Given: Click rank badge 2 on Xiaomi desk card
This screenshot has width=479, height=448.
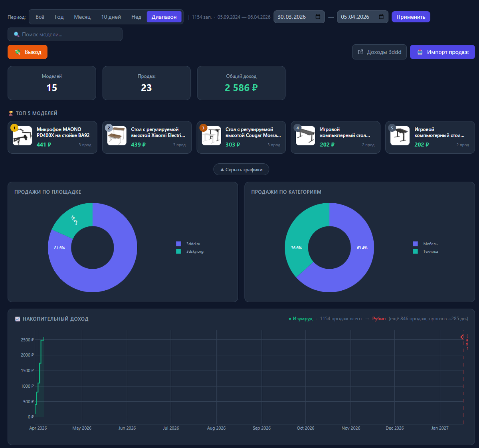Looking at the screenshot, I should tap(109, 128).
